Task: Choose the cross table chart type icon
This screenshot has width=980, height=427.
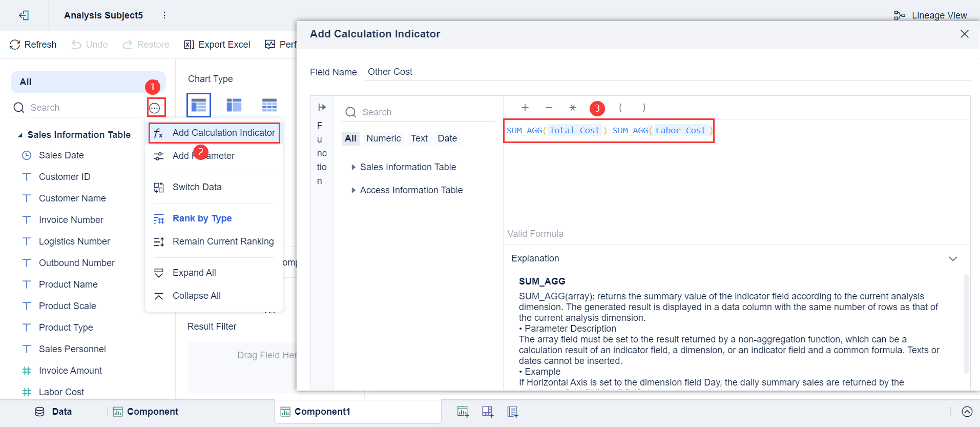Action: click(x=234, y=105)
